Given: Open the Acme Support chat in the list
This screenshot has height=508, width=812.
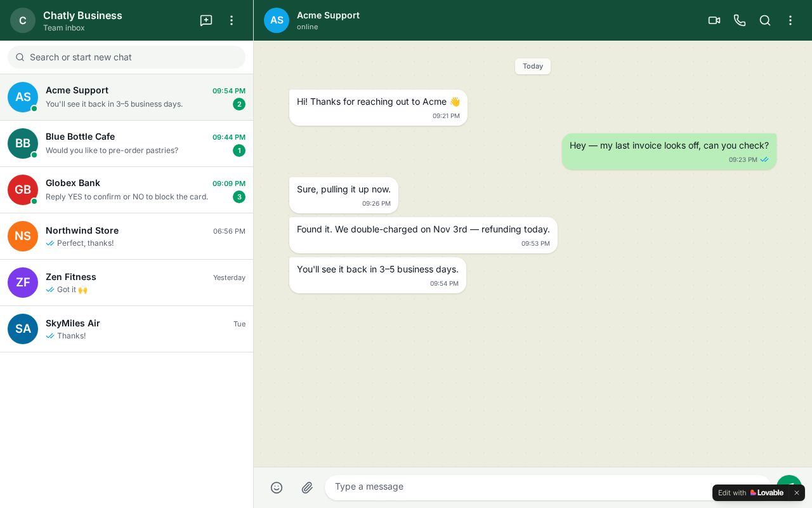Looking at the screenshot, I should 126,97.
